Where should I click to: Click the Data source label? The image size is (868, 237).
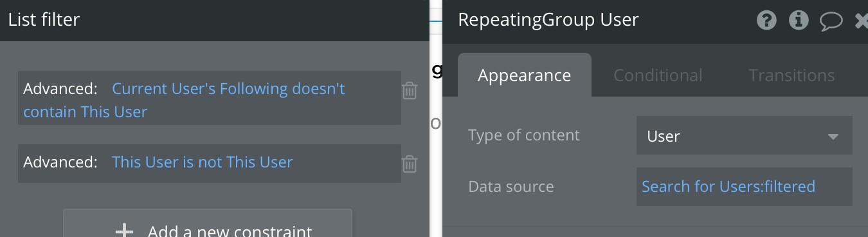(x=511, y=187)
